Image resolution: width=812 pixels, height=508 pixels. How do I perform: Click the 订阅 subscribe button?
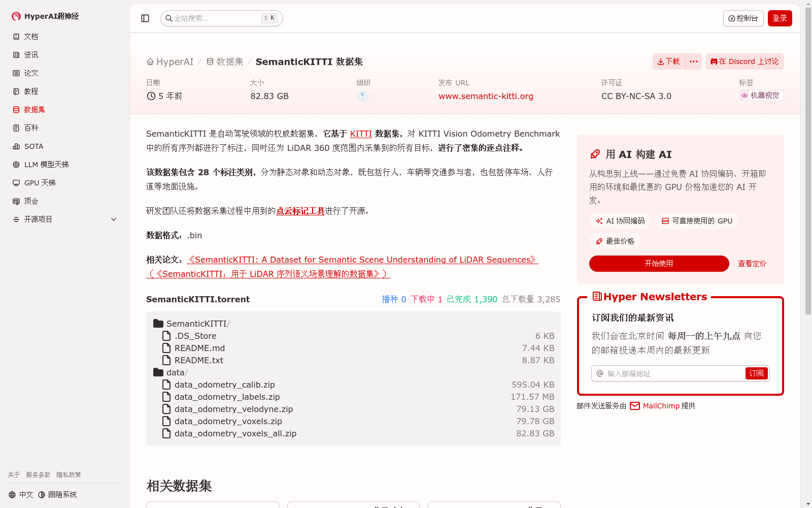(756, 373)
